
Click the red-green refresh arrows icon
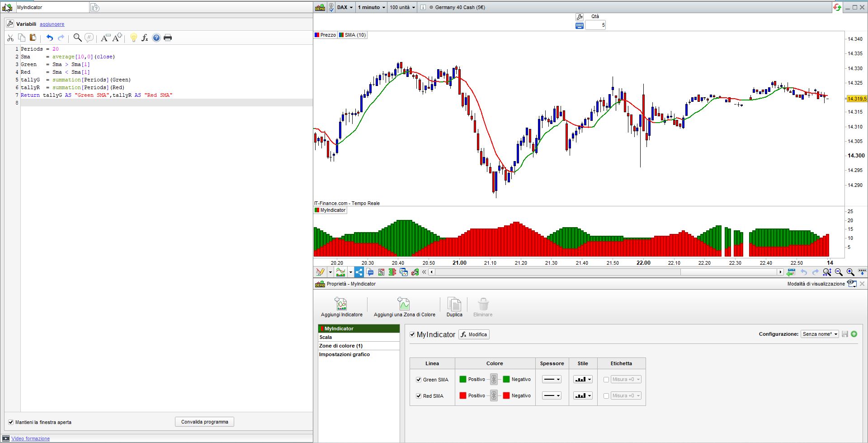837,7
